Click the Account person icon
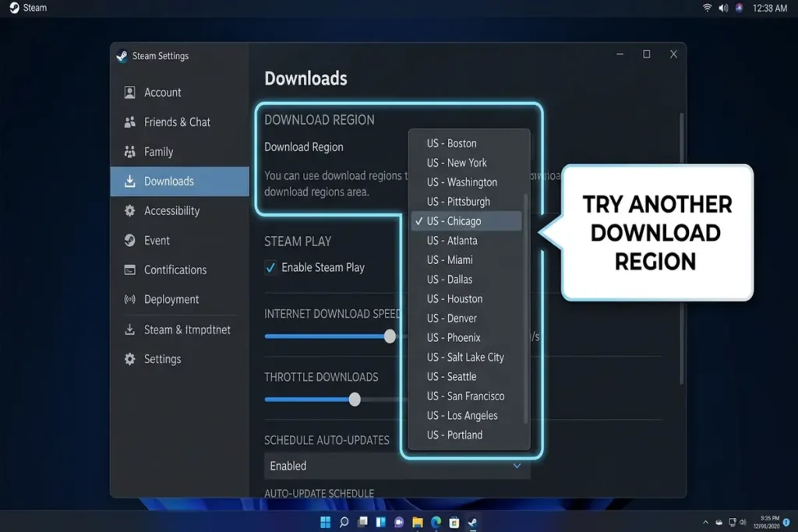798x532 pixels. 130,92
